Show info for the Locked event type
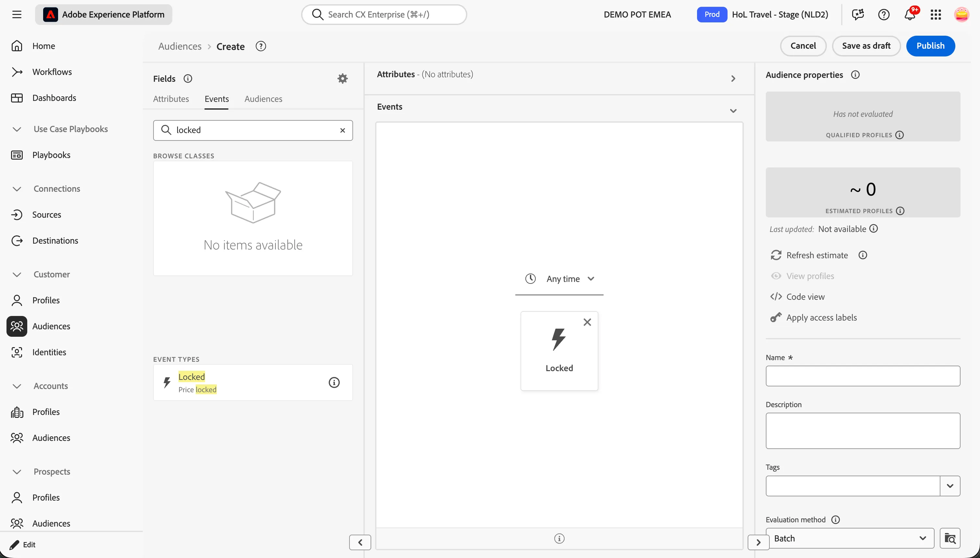 click(334, 382)
